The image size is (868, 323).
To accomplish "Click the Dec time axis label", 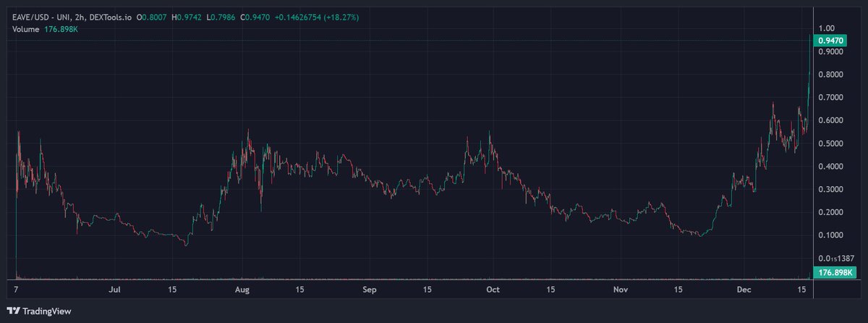I will [x=744, y=289].
